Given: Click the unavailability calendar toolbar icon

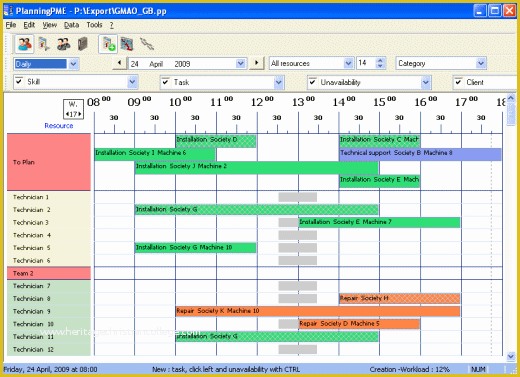Looking at the screenshot, I should (x=127, y=44).
